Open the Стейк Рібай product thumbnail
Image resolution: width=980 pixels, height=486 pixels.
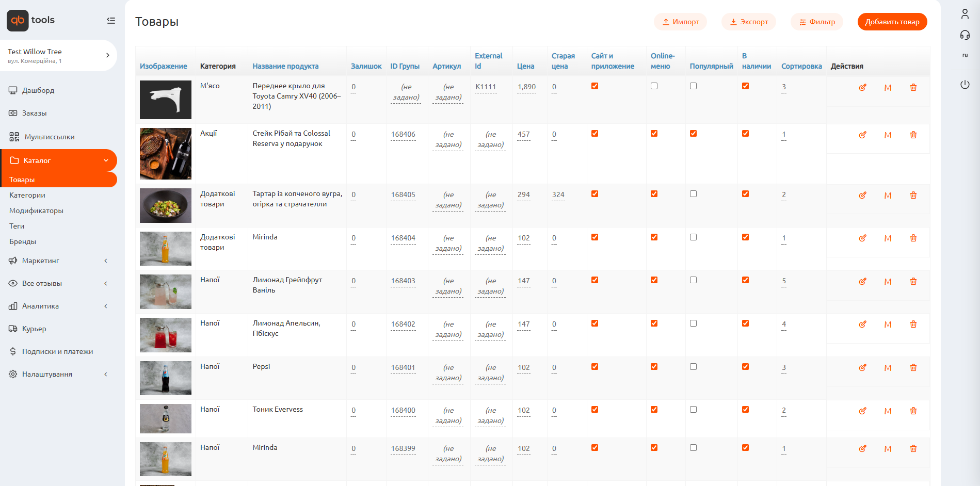click(166, 154)
